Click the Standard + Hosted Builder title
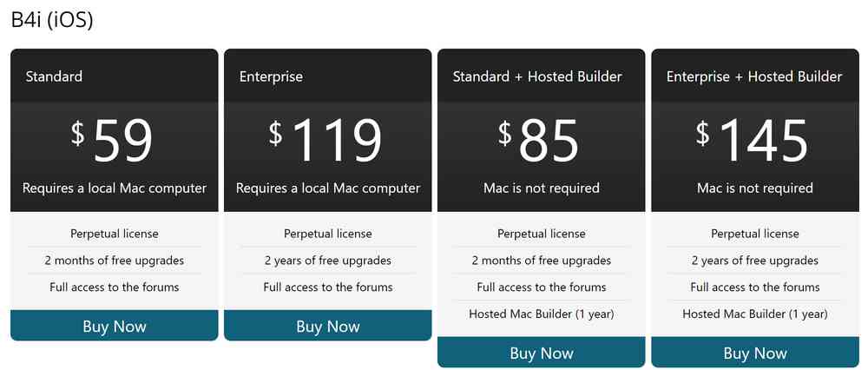The image size is (868, 370). pyautogui.click(x=537, y=76)
